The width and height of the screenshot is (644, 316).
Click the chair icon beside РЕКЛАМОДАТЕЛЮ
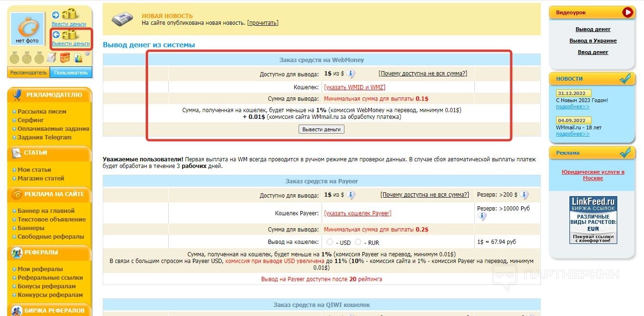[x=18, y=94]
